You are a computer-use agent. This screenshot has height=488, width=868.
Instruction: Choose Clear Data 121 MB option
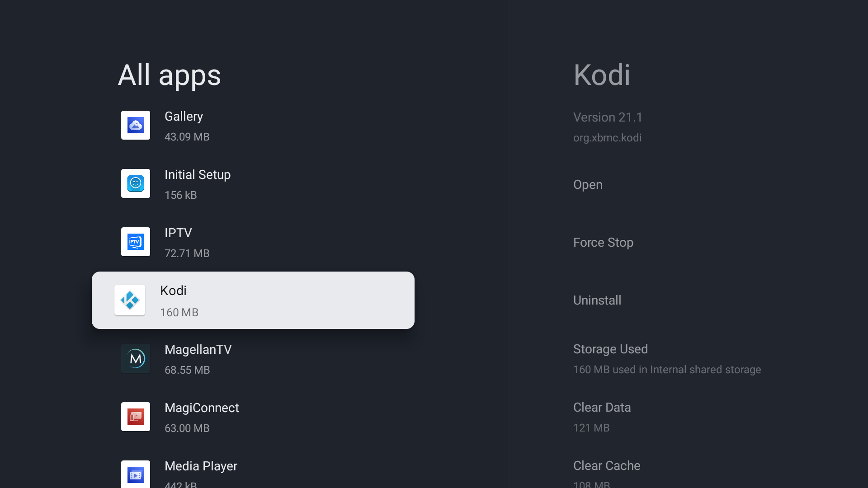click(x=602, y=417)
